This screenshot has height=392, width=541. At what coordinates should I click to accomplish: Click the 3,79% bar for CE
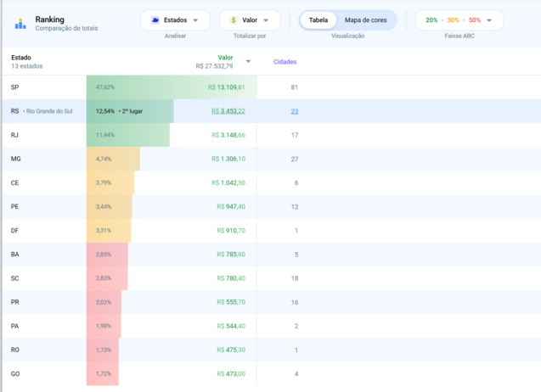pos(110,182)
